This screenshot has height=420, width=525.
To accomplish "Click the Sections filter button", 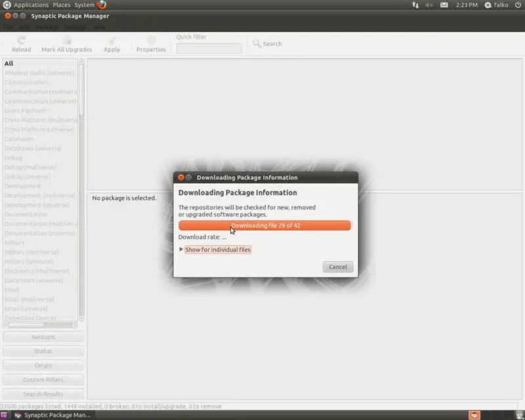I will coord(43,337).
